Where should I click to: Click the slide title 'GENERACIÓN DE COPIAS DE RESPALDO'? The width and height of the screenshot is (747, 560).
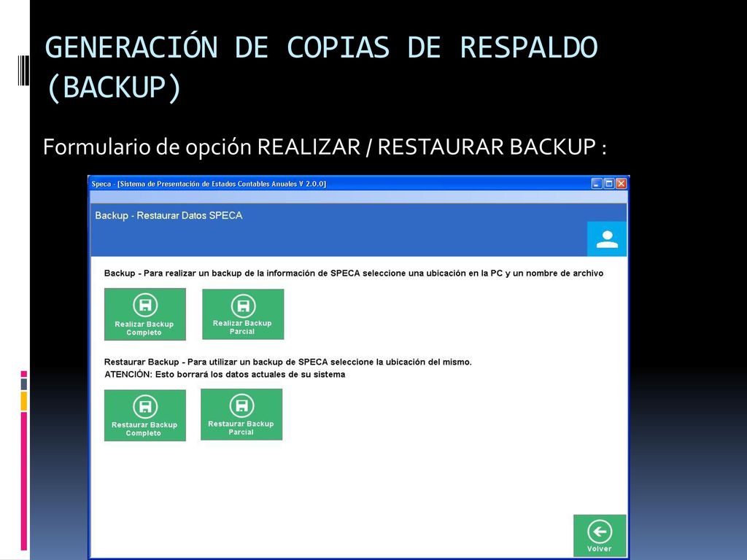[x=321, y=67]
